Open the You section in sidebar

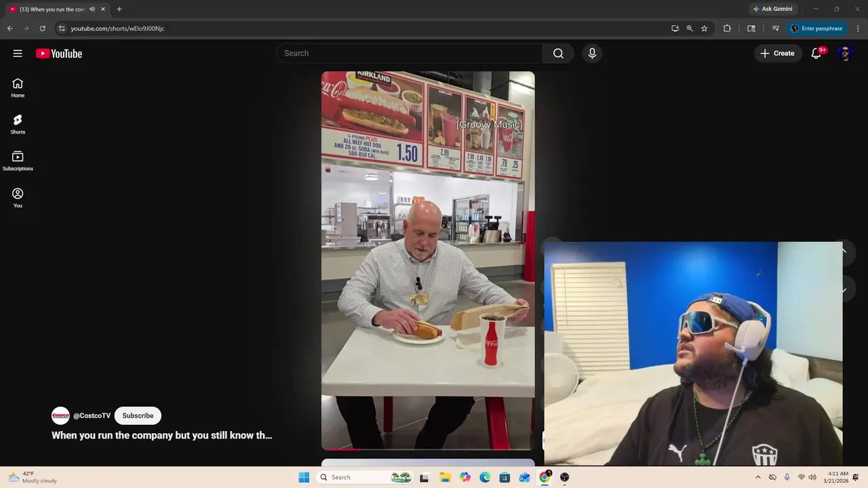18,198
